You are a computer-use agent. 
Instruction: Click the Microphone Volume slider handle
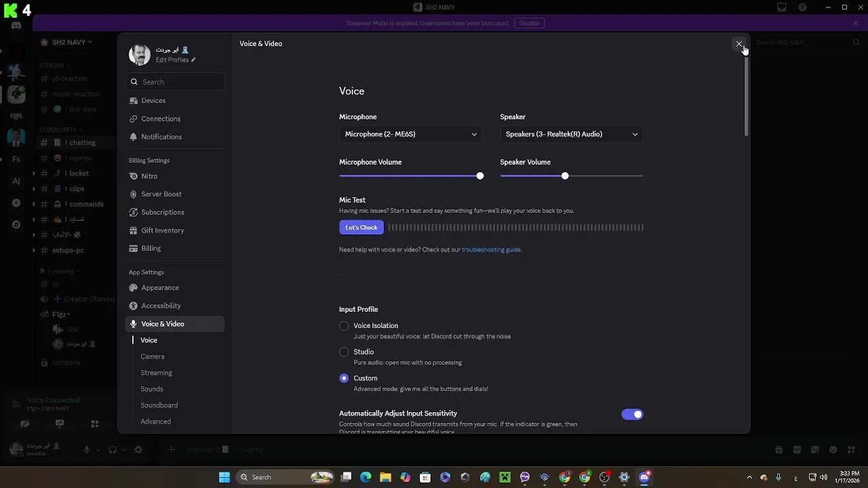(480, 176)
